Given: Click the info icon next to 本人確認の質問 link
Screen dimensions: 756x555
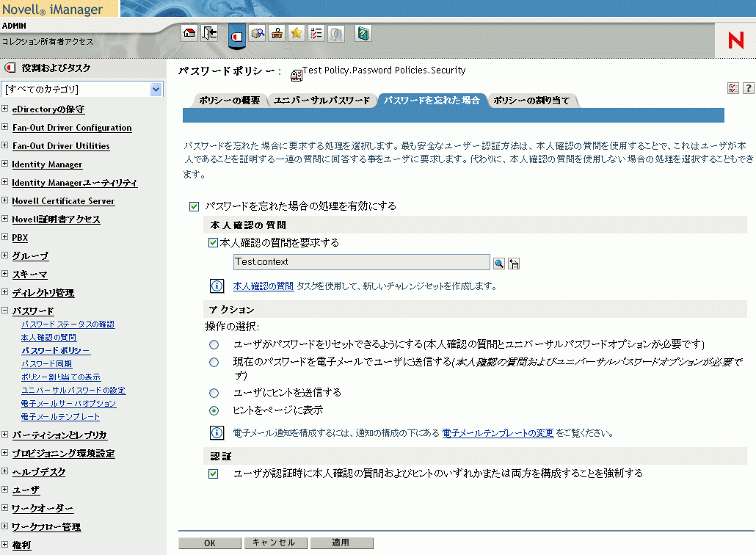Looking at the screenshot, I should coord(217,286).
